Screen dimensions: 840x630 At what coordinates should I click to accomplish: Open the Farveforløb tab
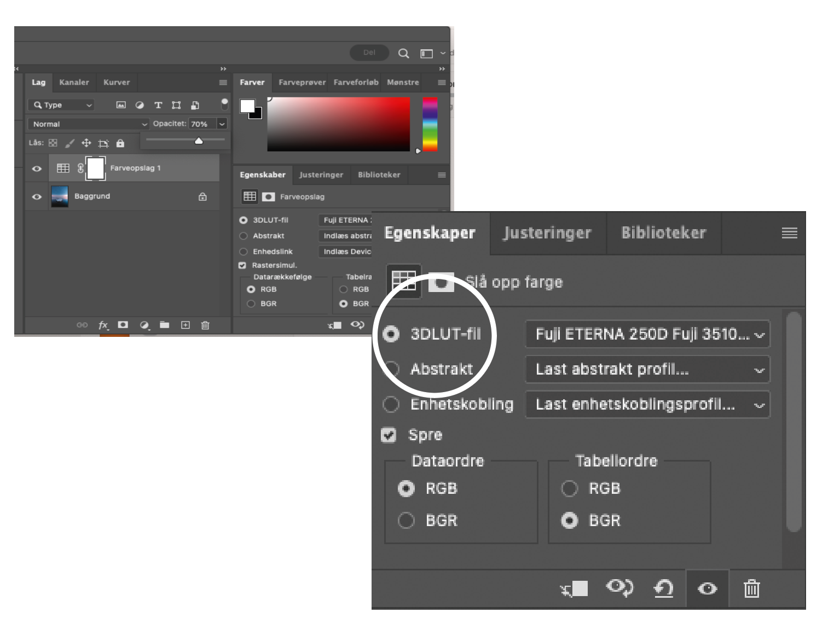(356, 83)
